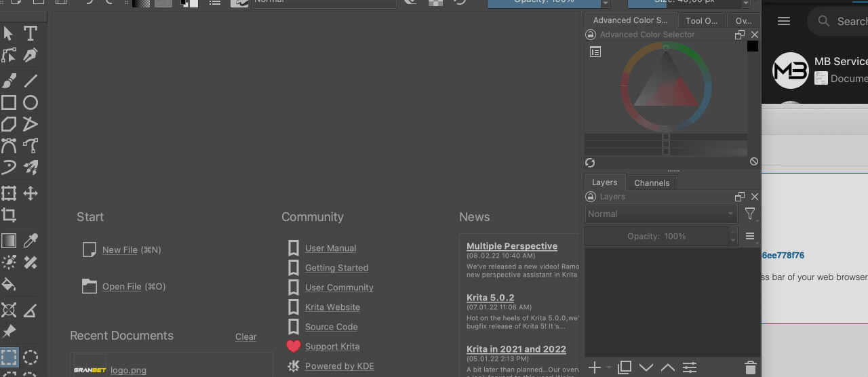
Task: Select the Colorize Mask tool
Action: (9, 262)
